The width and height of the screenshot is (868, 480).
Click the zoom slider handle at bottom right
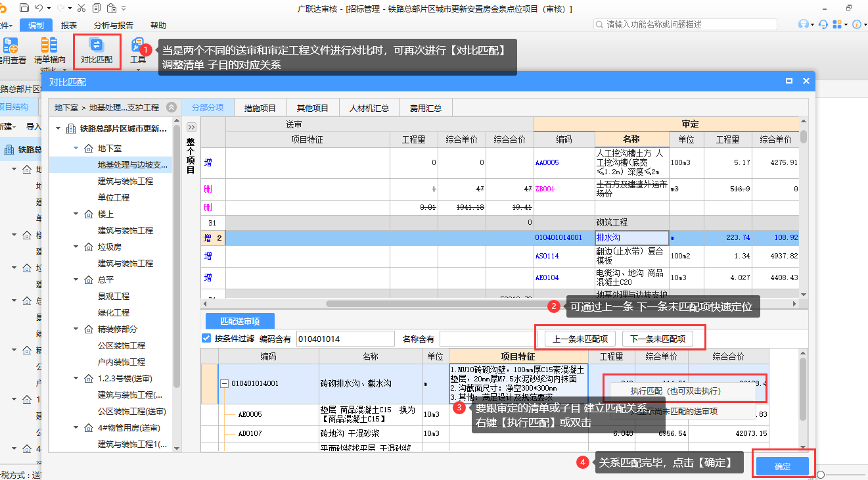coord(821,474)
